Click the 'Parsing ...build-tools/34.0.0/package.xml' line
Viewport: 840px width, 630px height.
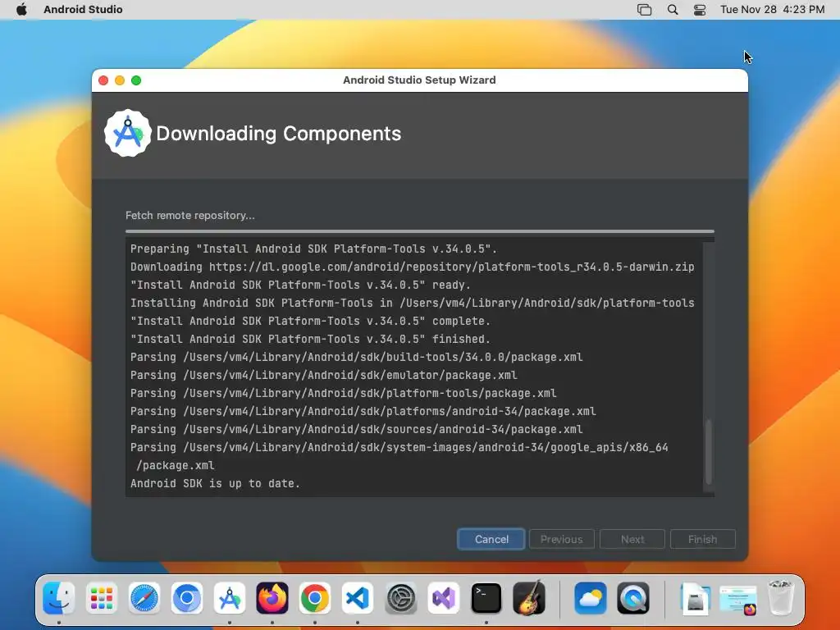click(356, 357)
